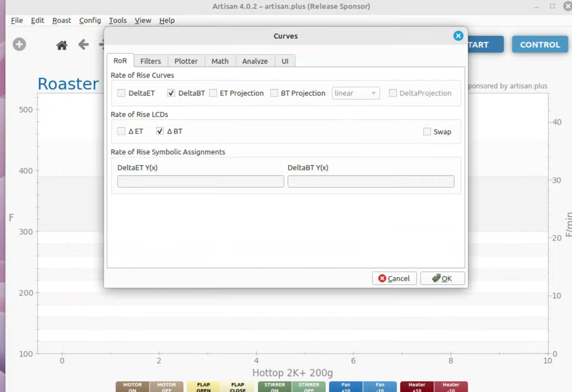Click the plus icon in the toolbar
This screenshot has width=572, height=392.
(19, 44)
